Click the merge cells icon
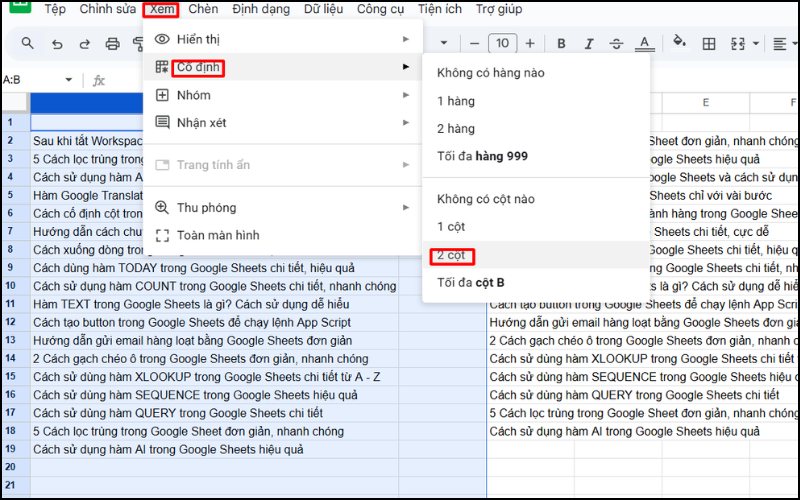 pyautogui.click(x=738, y=44)
